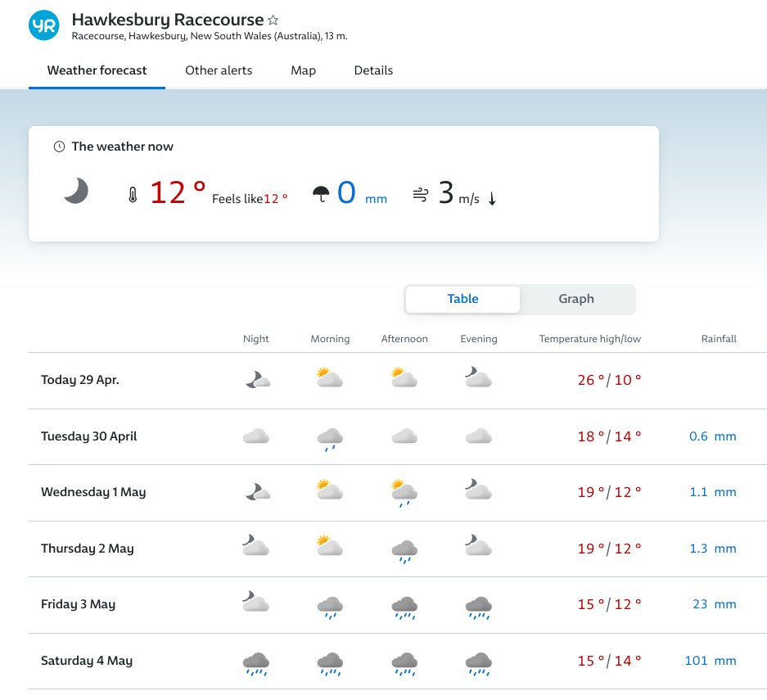Image resolution: width=767 pixels, height=700 pixels.
Task: Click the 0.6 mm rainfall value
Action: [713, 436]
